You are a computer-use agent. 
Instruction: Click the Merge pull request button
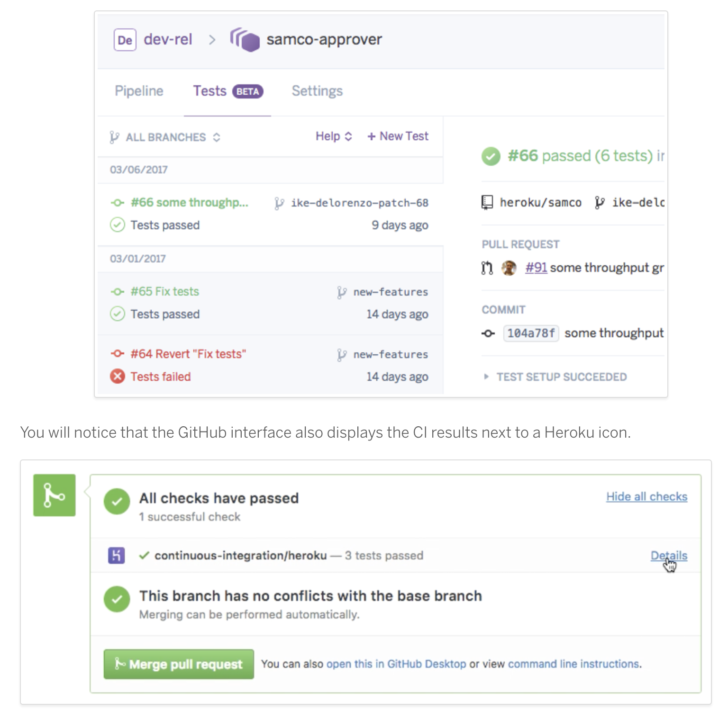pos(179,664)
